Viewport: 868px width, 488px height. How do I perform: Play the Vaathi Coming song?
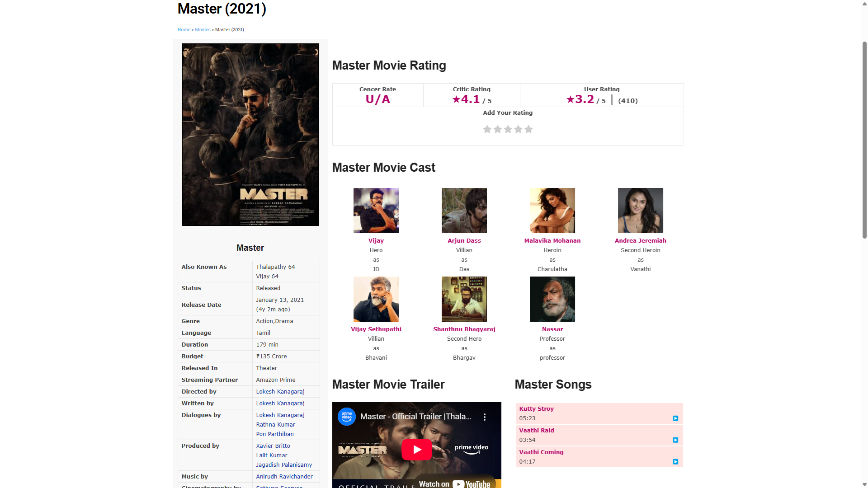[675, 462]
